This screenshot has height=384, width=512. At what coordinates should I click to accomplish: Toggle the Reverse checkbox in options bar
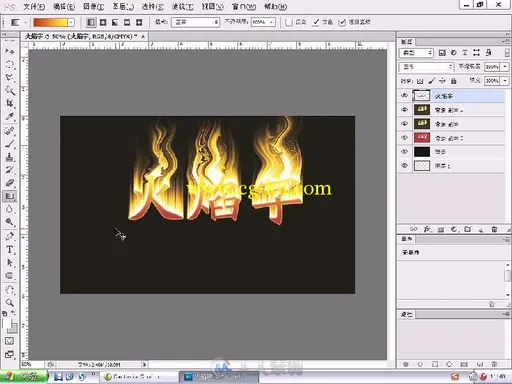coord(289,22)
